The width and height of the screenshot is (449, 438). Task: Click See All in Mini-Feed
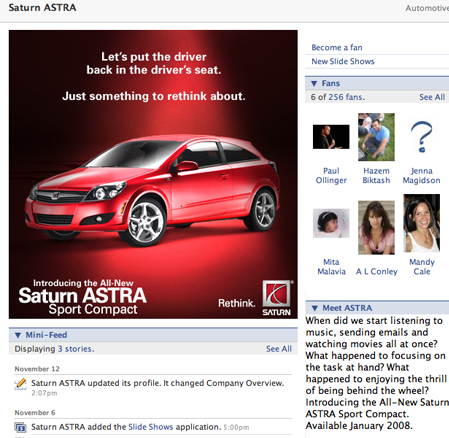[x=279, y=349]
